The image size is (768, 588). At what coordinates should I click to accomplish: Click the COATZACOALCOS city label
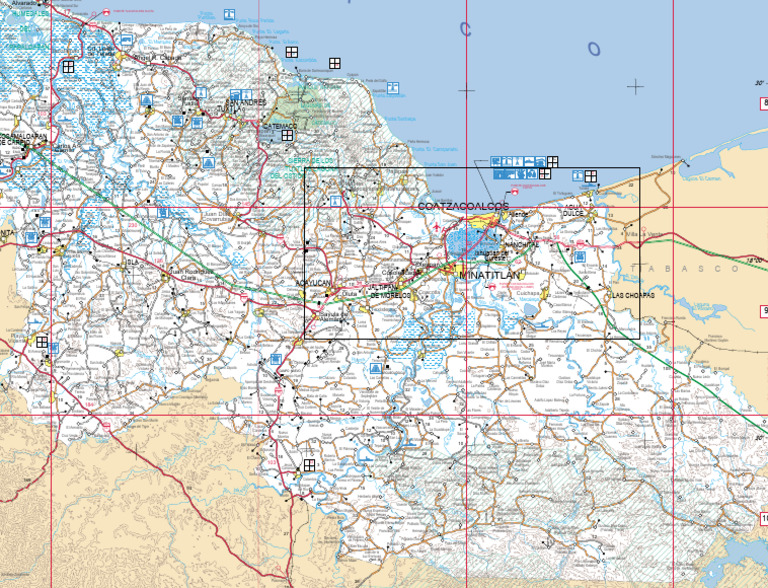coord(463,206)
